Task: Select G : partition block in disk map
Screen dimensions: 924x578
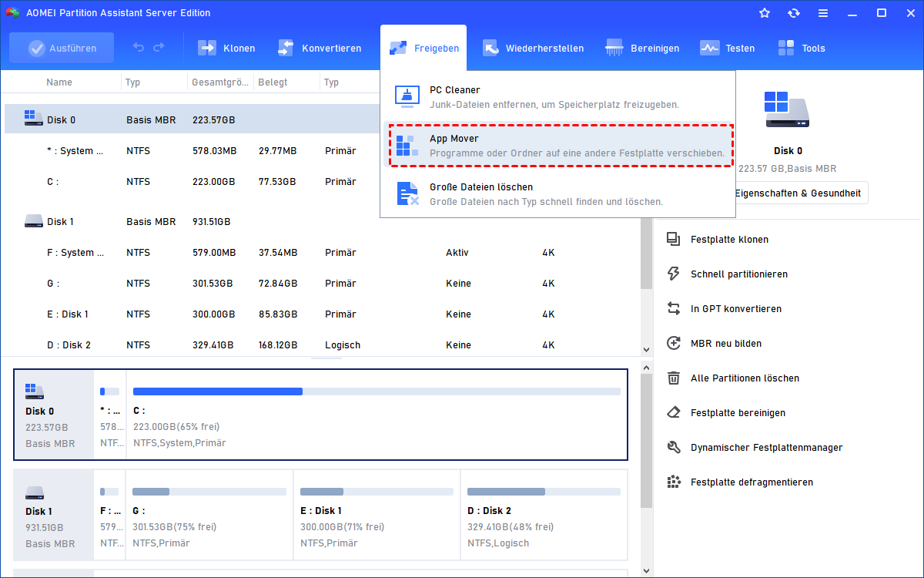Action: pos(209,514)
